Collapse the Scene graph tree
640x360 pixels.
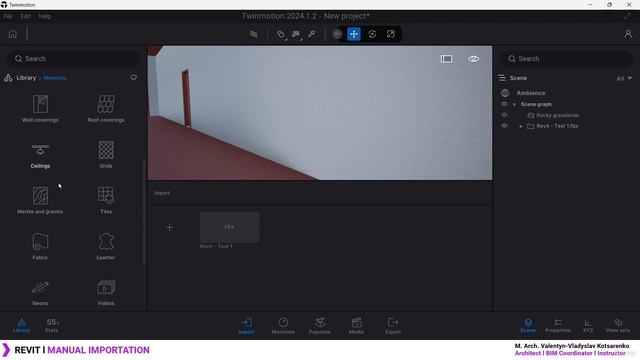click(x=514, y=104)
